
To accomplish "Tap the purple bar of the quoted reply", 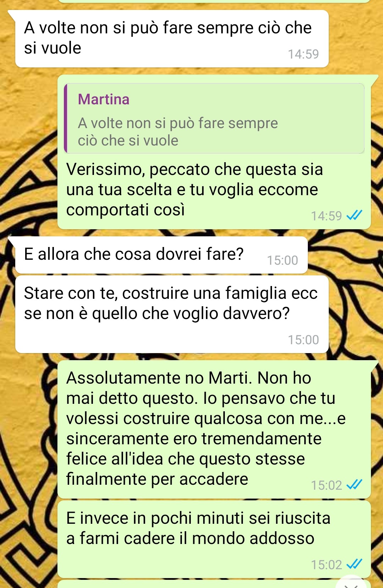I will 66,119.
